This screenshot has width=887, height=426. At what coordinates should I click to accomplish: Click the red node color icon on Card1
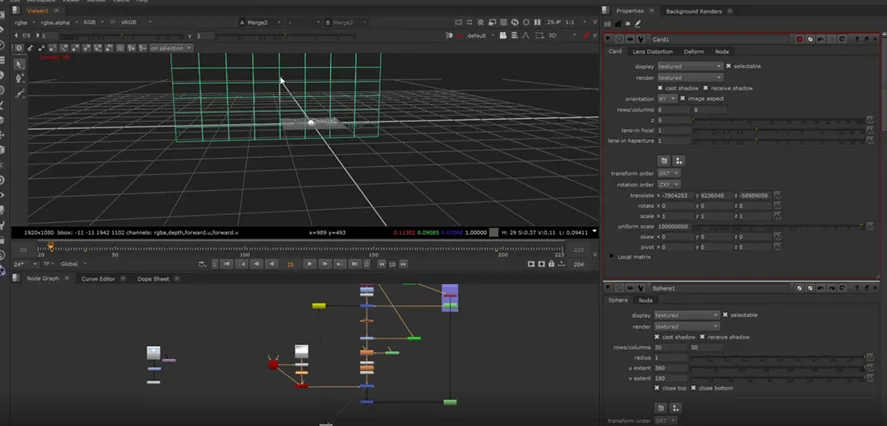800,40
